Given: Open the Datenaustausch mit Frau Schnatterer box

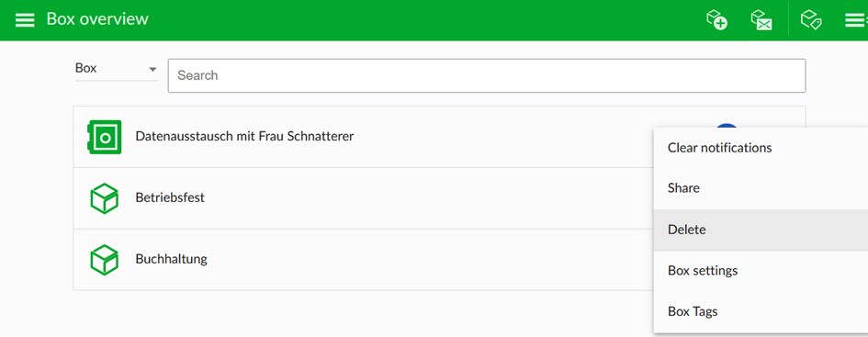Looking at the screenshot, I should (x=244, y=136).
